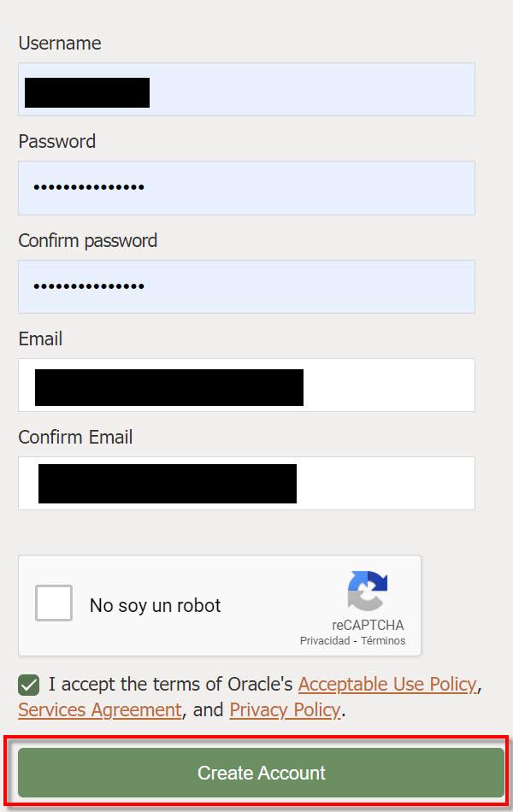Uncheck the accept Oracle terms checkbox
This screenshot has height=812, width=513.
point(29,685)
